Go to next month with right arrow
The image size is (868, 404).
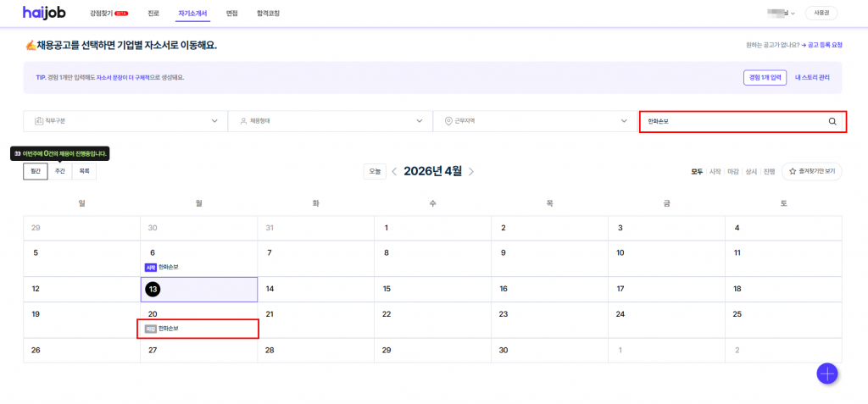[471, 171]
